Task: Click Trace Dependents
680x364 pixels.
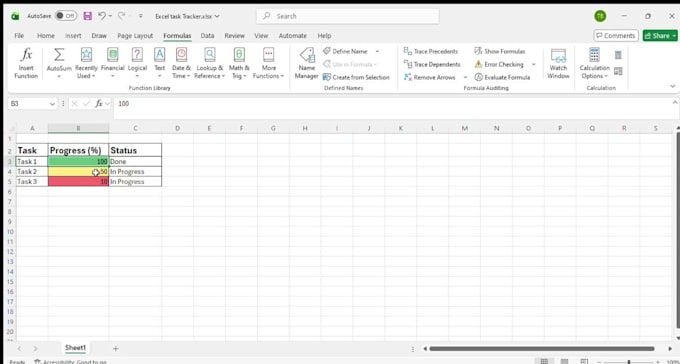Action: tap(432, 64)
